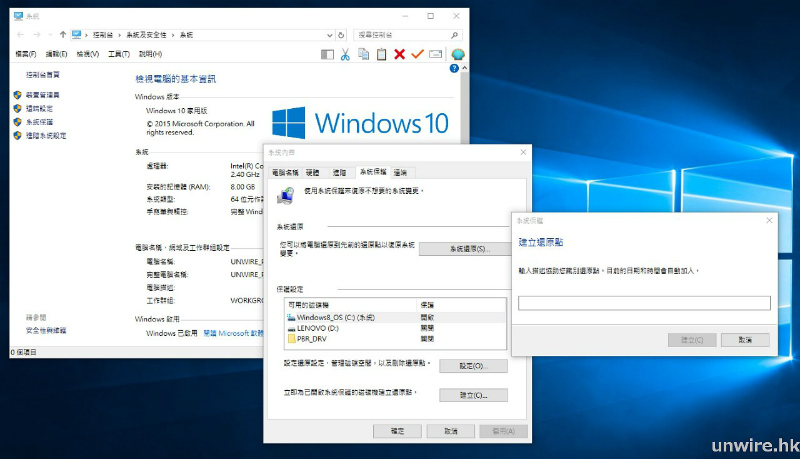Click the clipboard Paste icon
800x459 pixels.
[381, 54]
